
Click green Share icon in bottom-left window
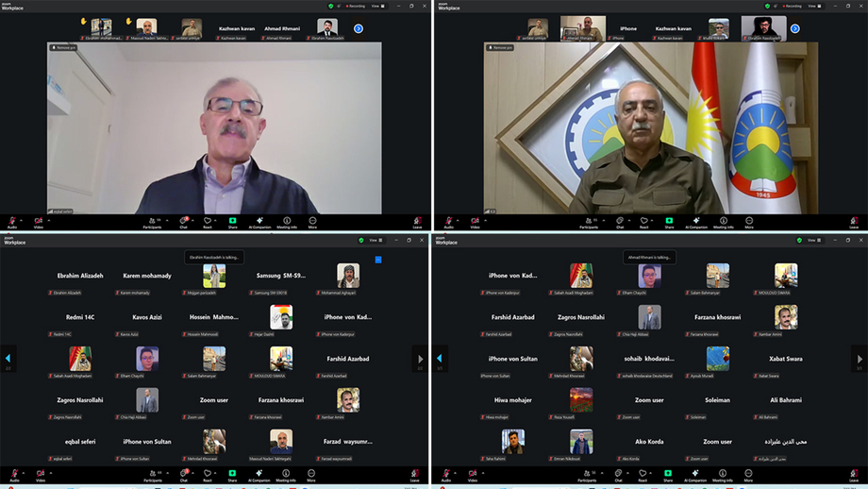(232, 473)
